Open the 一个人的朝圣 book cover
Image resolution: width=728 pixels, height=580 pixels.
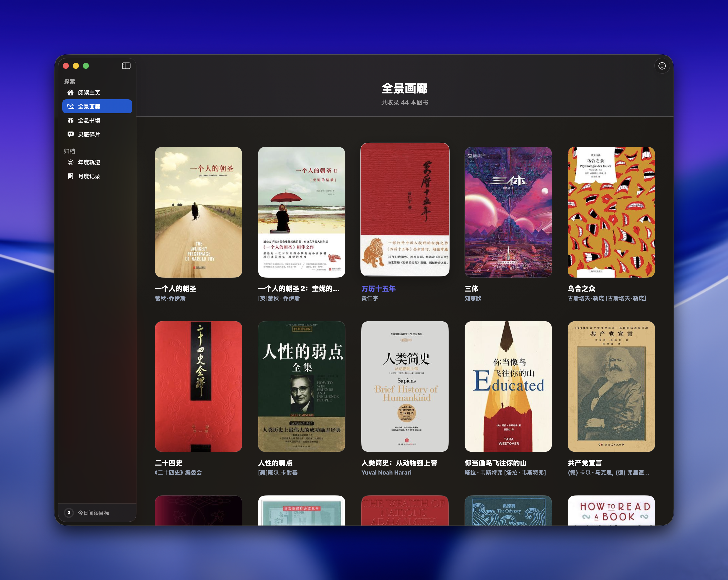[199, 212]
